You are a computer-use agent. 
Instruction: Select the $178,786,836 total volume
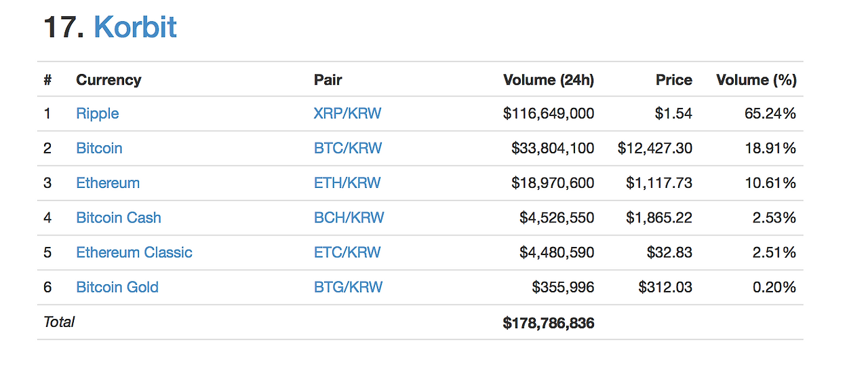pos(549,323)
